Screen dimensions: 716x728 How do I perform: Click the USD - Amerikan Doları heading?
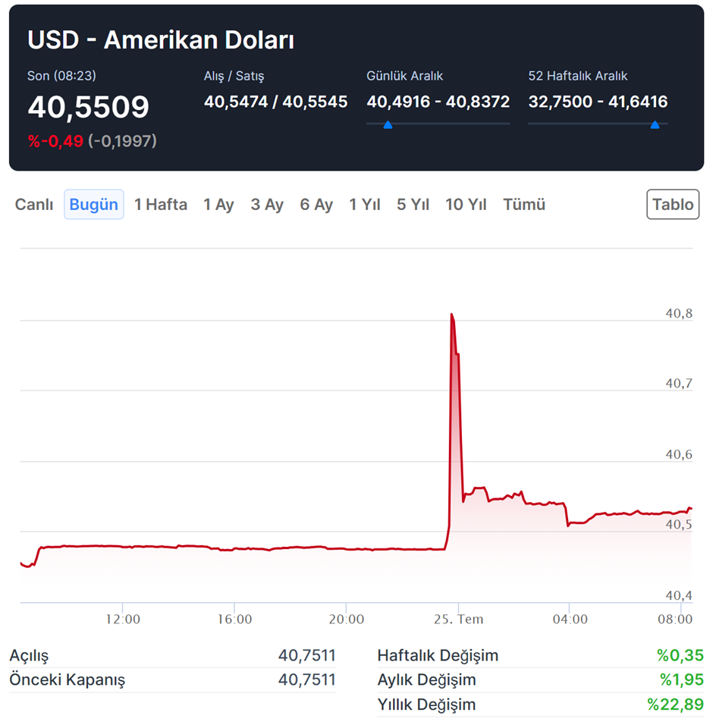[x=161, y=40]
